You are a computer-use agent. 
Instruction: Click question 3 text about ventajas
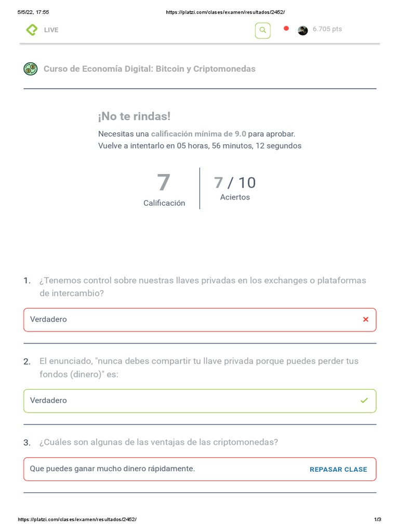pos(158,442)
